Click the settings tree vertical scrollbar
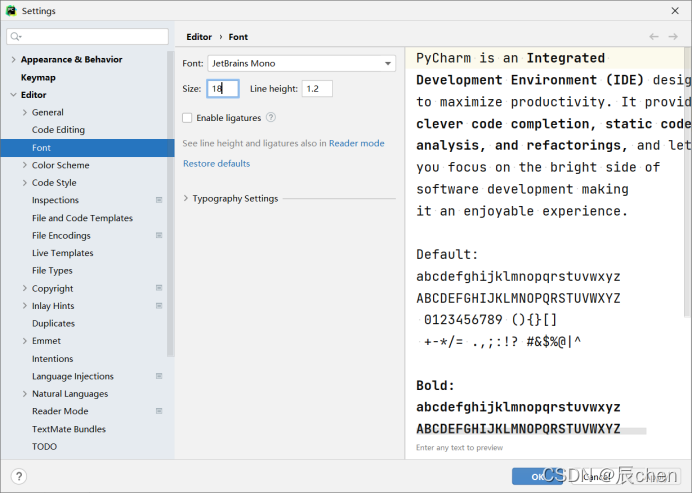Image resolution: width=692 pixels, height=494 pixels. point(170,203)
